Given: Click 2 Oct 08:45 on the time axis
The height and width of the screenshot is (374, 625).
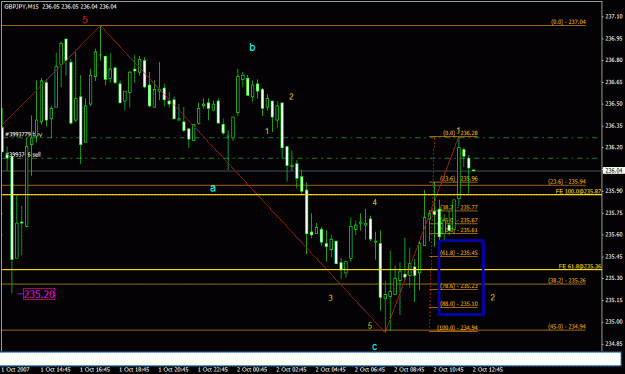Looking at the screenshot, I should tap(409, 370).
